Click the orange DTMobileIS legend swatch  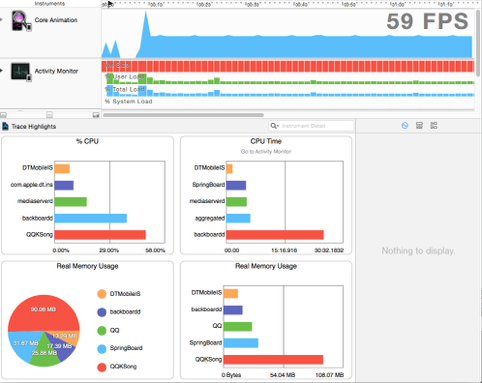click(x=102, y=294)
